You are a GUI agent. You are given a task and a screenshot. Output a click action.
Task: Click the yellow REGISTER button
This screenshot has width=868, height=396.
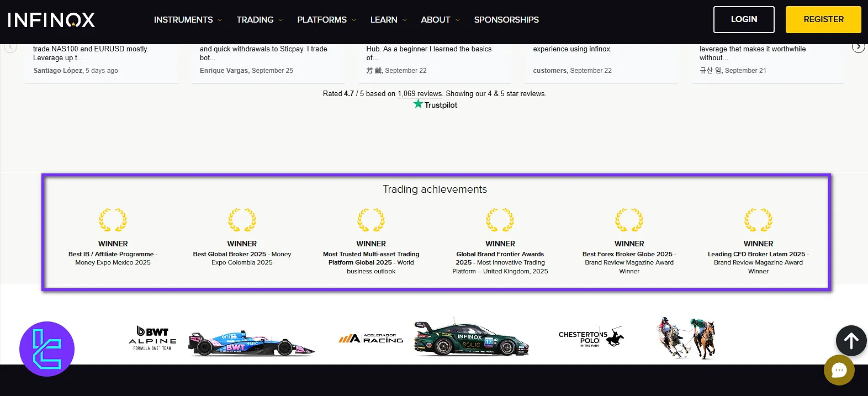click(823, 19)
